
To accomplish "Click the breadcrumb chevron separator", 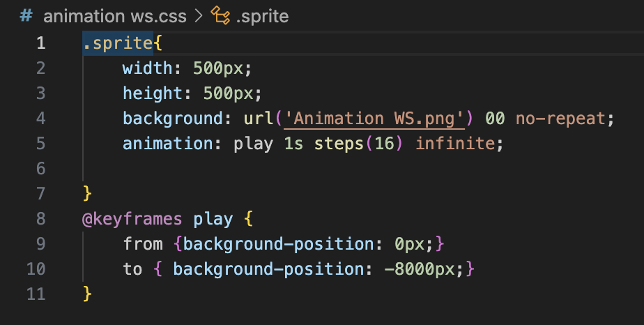I will 198,15.
